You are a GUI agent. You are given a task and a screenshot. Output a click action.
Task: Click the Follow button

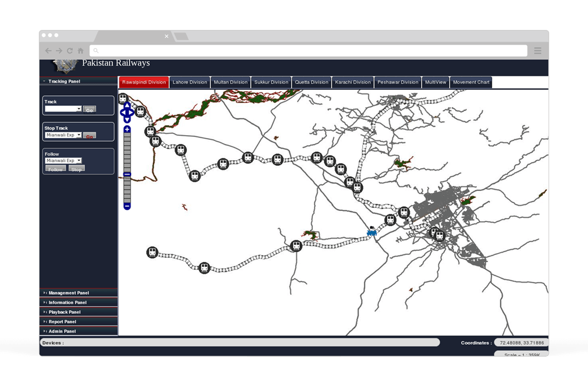tap(55, 169)
